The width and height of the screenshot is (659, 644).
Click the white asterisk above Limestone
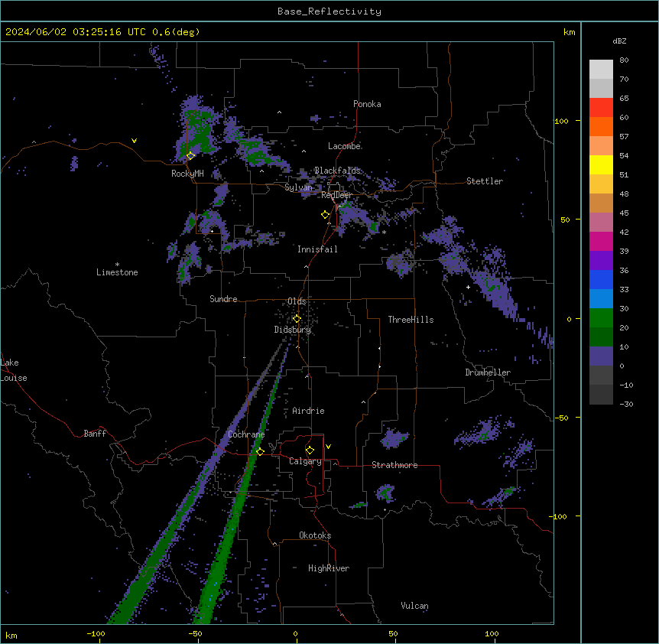[x=117, y=265]
